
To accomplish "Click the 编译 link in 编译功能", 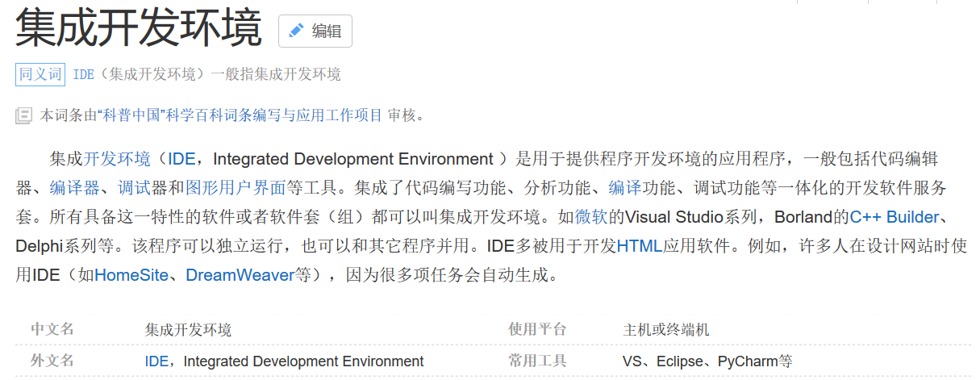I will (625, 189).
